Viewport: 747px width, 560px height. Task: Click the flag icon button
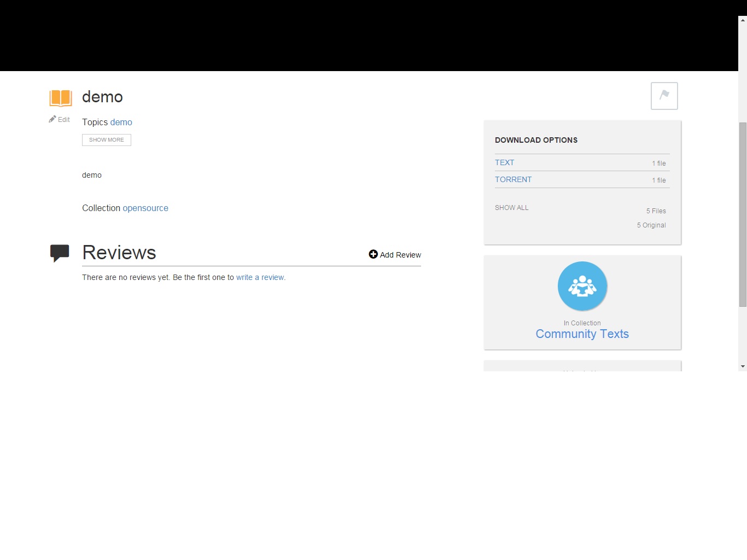point(664,96)
